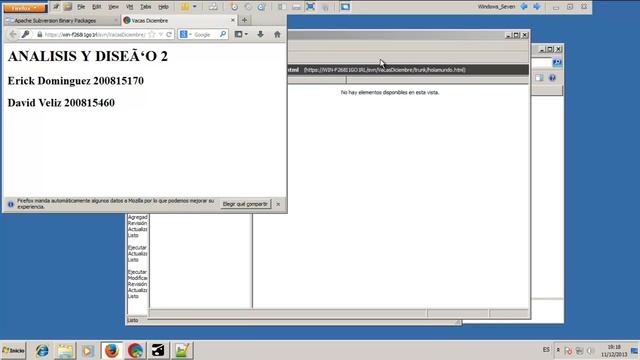Viewport: 640px width, 360px height.
Task: Click the blue help icon in rear window
Action: [x=552, y=78]
